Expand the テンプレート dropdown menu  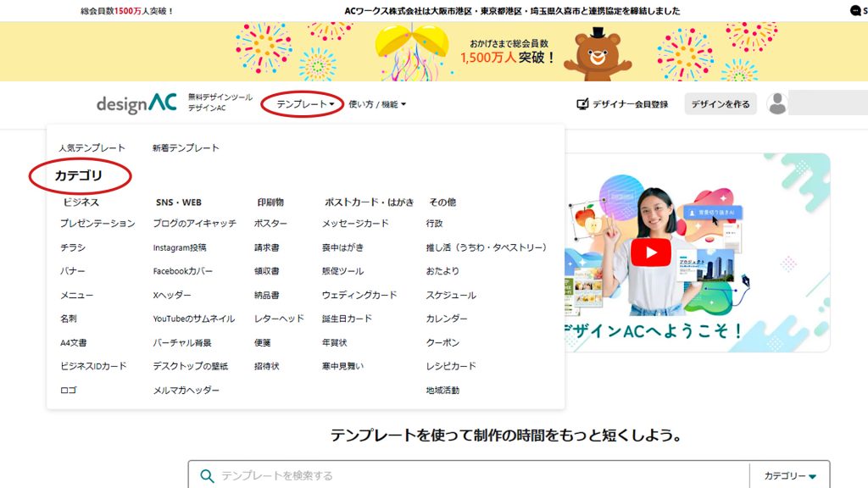pos(305,104)
